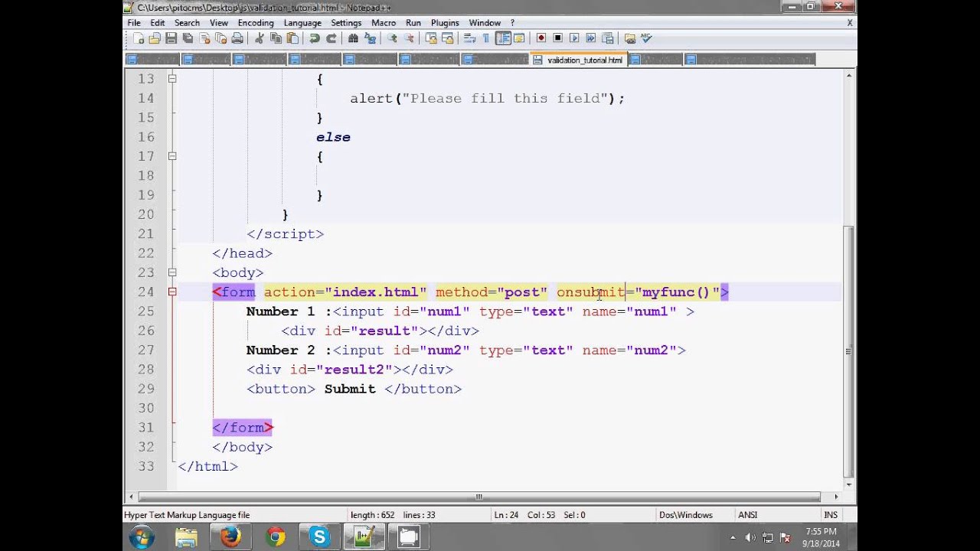This screenshot has width=980, height=551.
Task: Click the toolbar icon left of spell check
Action: pyautogui.click(x=630, y=38)
